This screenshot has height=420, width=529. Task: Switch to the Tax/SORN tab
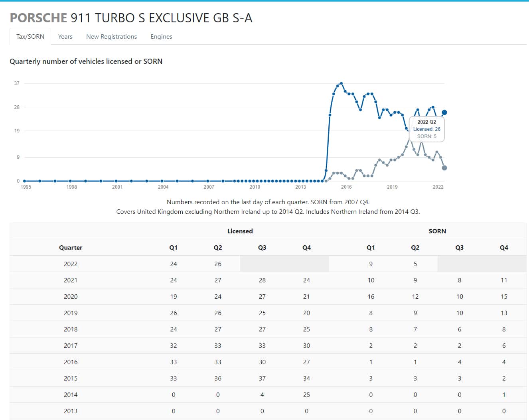[x=30, y=36]
